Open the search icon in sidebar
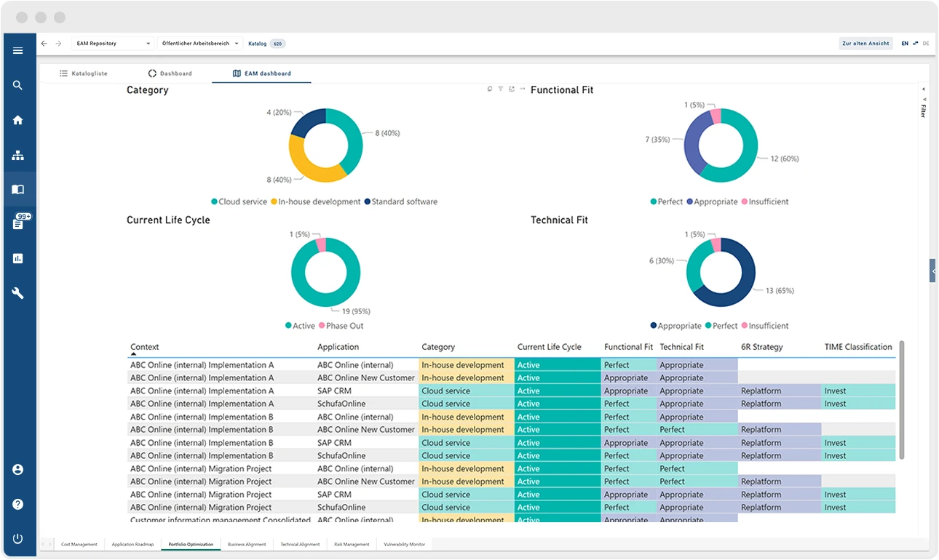 (18, 85)
